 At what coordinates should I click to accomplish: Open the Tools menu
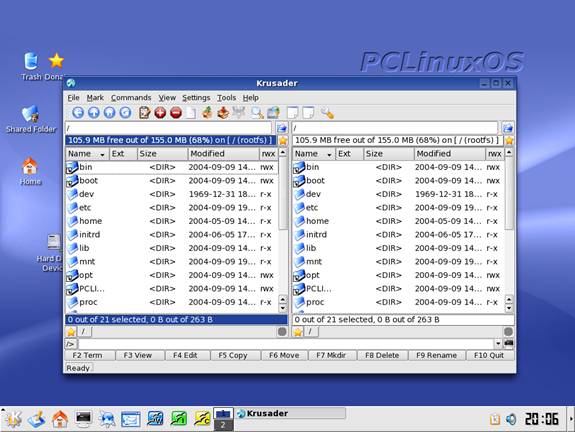tap(226, 98)
